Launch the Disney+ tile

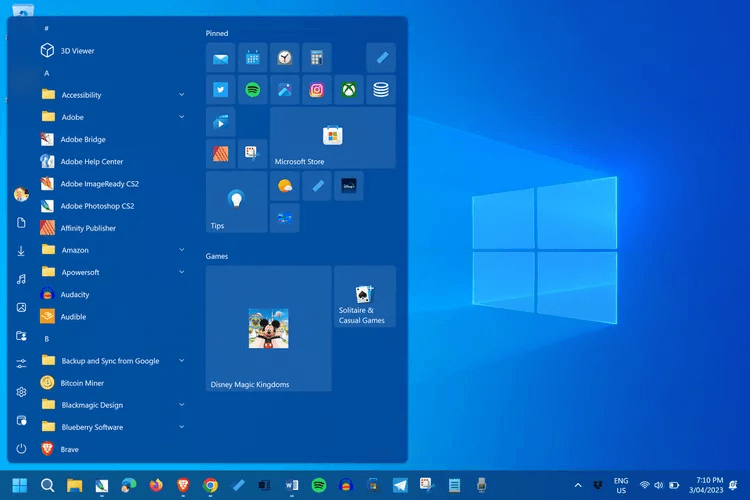click(x=349, y=186)
